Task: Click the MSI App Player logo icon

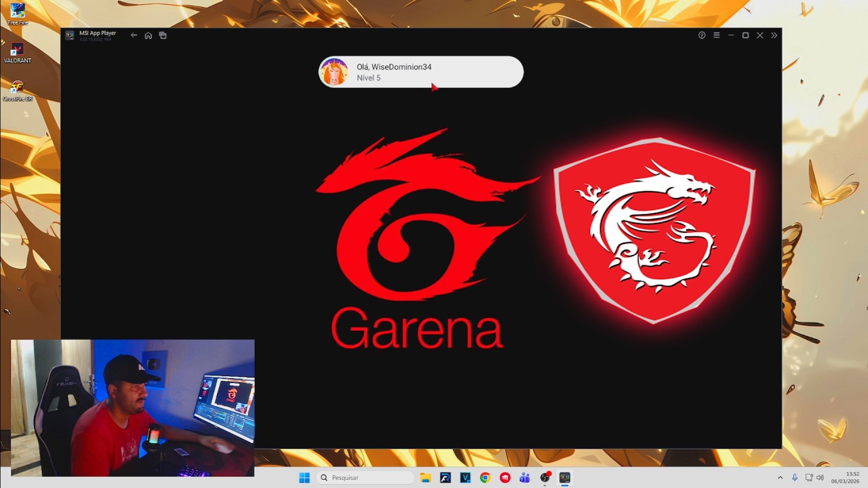Action: [x=70, y=35]
